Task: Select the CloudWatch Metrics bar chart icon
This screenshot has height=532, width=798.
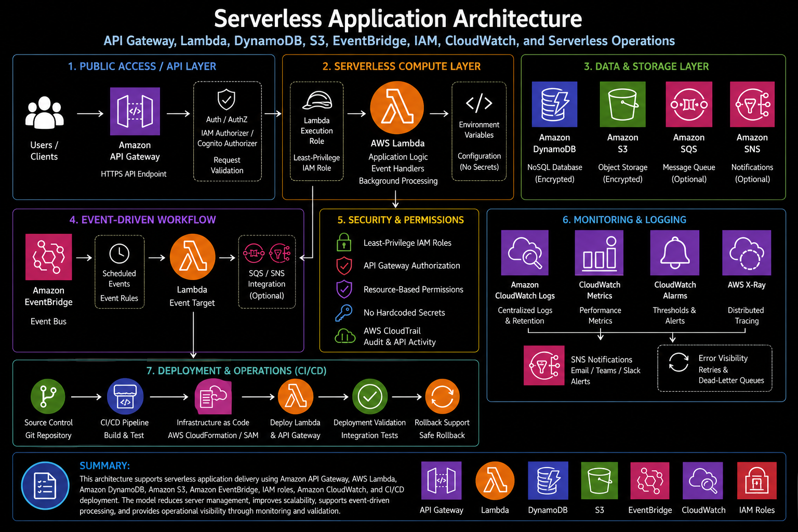Action: coord(600,252)
